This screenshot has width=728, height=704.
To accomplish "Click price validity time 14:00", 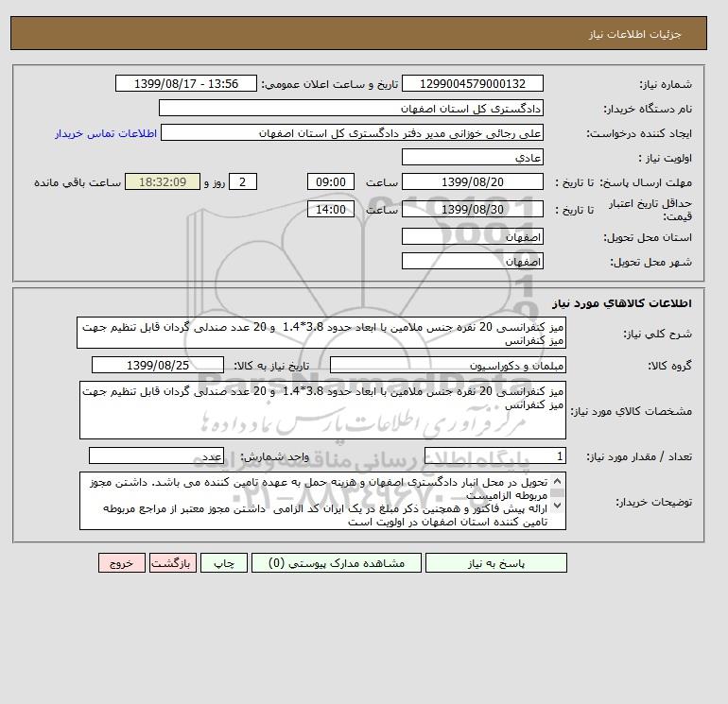I will 331,209.
